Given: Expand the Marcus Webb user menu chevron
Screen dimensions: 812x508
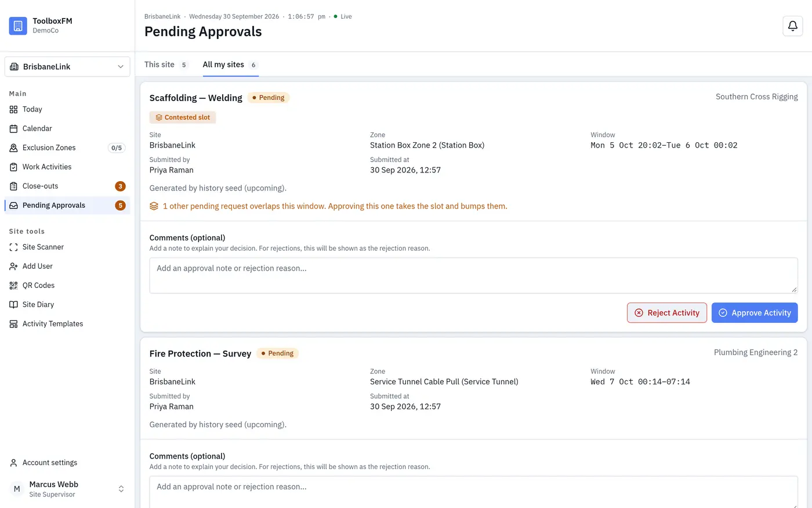Looking at the screenshot, I should 121,489.
